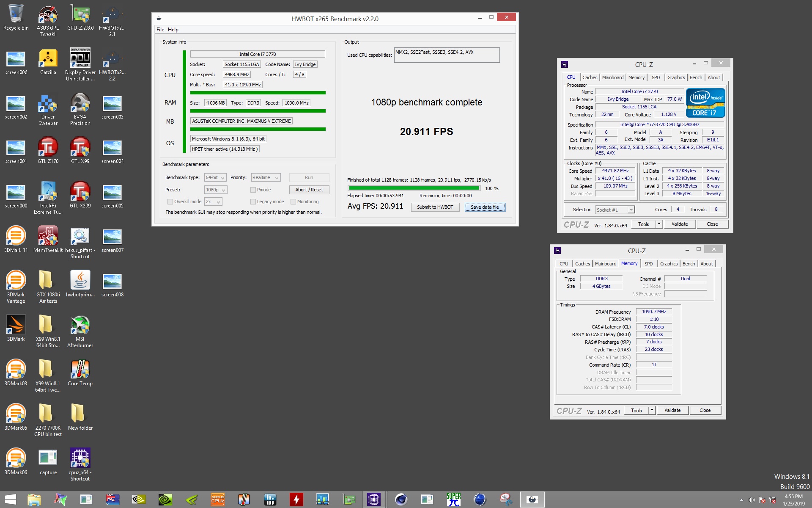Toggle the Legacy mode checkbox
Screen dimensions: 812x508
[x=253, y=202]
